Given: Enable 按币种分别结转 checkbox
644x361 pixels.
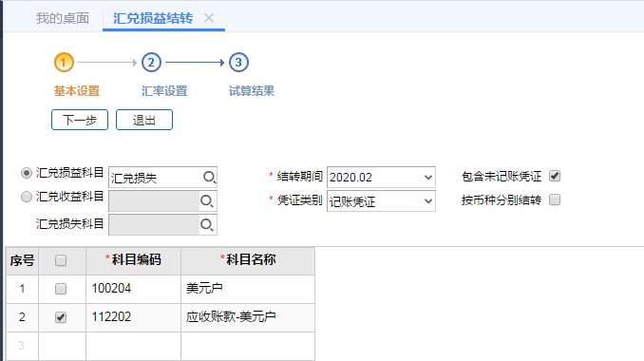Looking at the screenshot, I should click(x=555, y=199).
